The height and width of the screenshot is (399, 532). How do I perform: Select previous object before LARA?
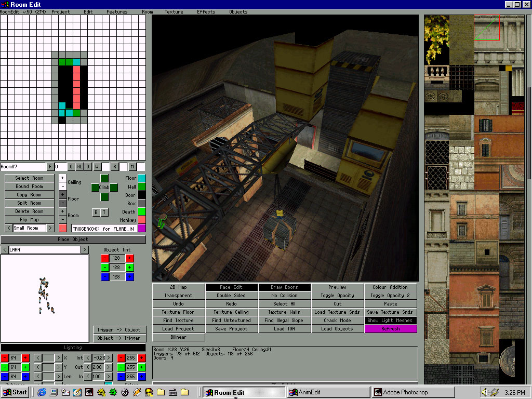pos(4,250)
